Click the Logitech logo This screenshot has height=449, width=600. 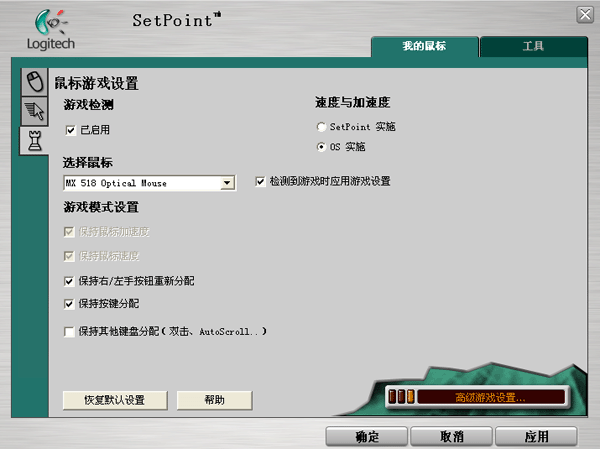[51, 30]
